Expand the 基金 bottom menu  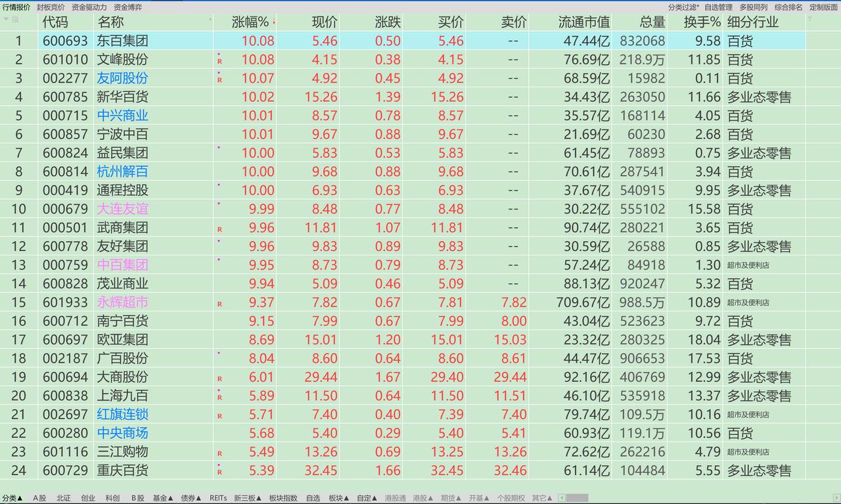pyautogui.click(x=163, y=498)
